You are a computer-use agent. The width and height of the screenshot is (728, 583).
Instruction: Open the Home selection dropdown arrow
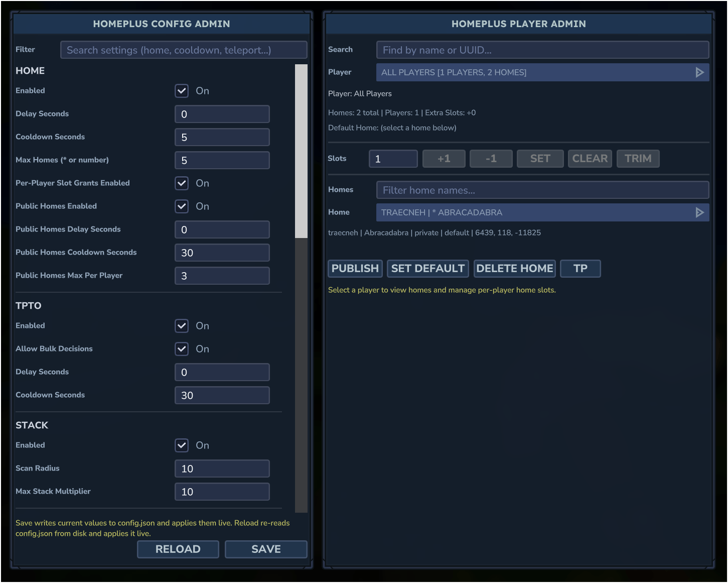(699, 212)
